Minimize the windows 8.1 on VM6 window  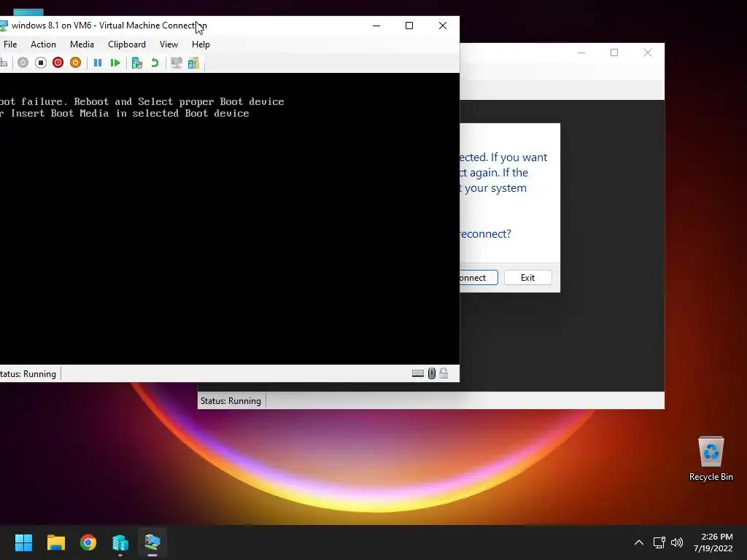click(376, 26)
